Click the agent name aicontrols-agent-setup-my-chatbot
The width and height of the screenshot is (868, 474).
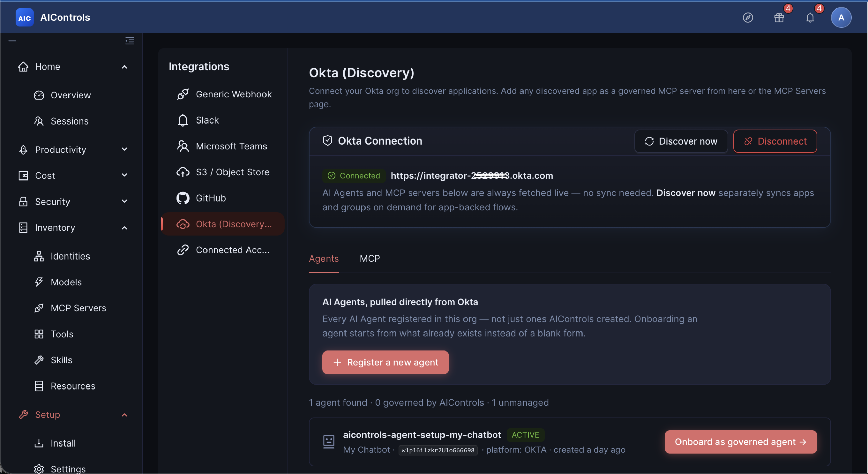422,435
